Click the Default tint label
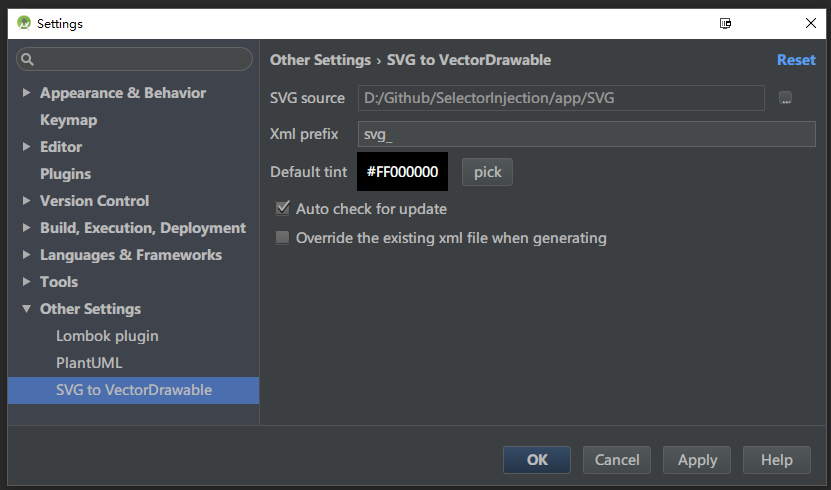The height and width of the screenshot is (490, 831). 308,172
